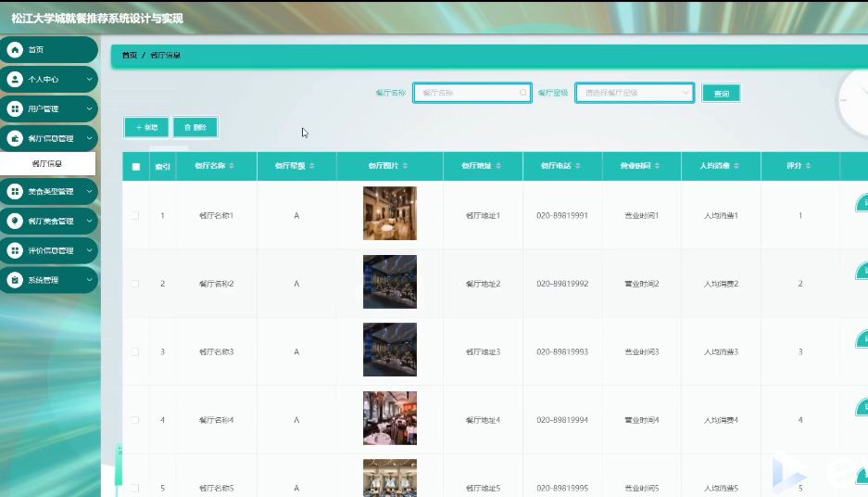Click the 人均消费4 cell
The height and width of the screenshot is (497, 868).
(x=721, y=420)
